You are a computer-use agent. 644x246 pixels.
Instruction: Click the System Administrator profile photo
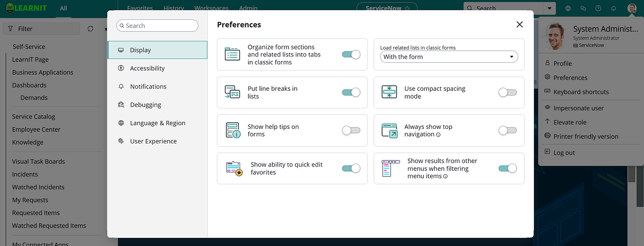tap(556, 36)
